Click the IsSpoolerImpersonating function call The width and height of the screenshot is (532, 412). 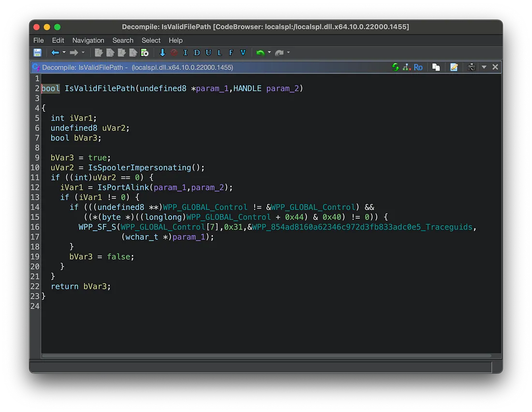[139, 168]
